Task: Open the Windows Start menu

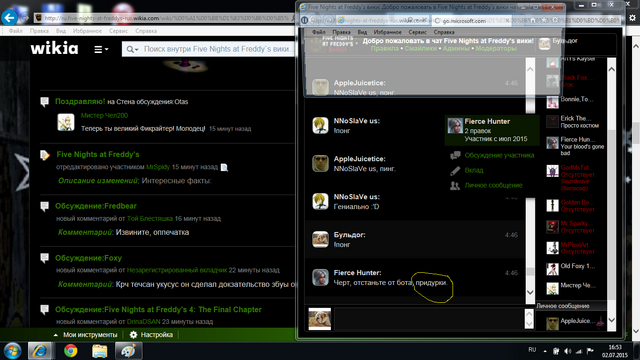Action: coord(12,351)
